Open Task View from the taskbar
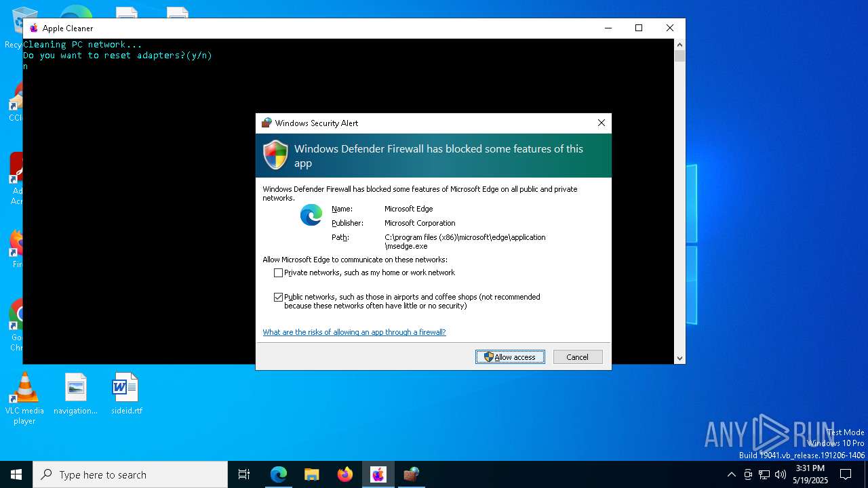 tap(244, 474)
